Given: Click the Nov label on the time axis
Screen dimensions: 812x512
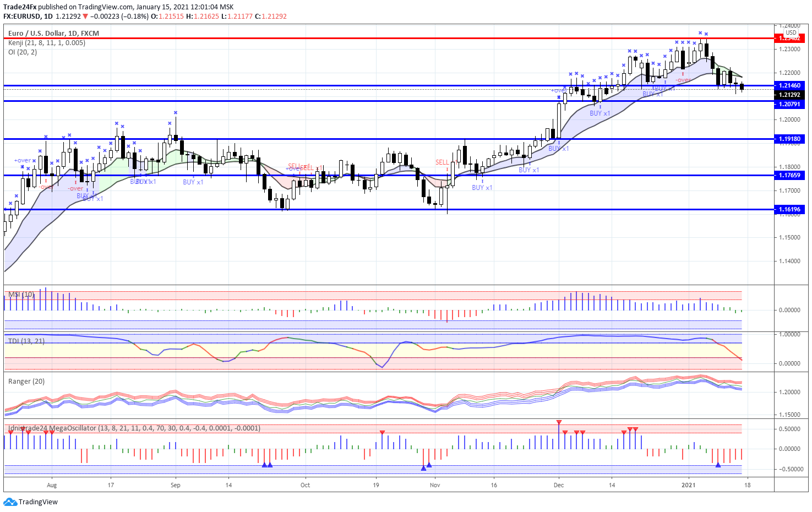Looking at the screenshot, I should pyautogui.click(x=435, y=485).
